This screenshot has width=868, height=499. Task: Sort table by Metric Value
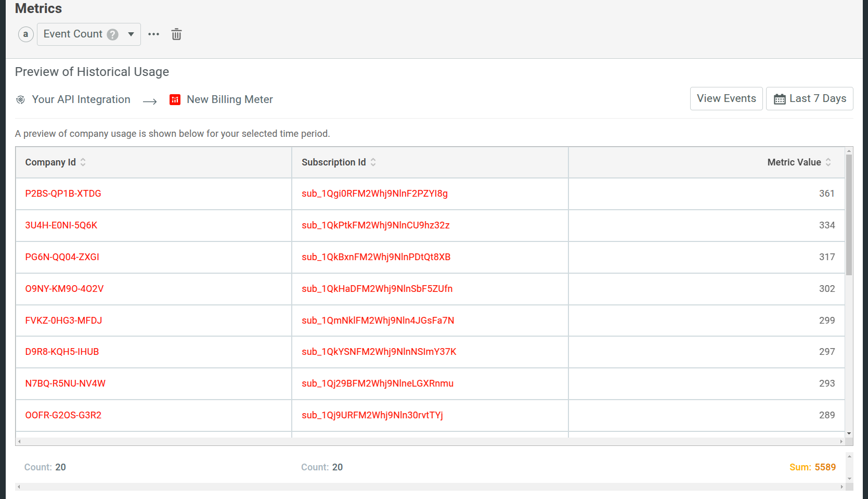coord(828,162)
